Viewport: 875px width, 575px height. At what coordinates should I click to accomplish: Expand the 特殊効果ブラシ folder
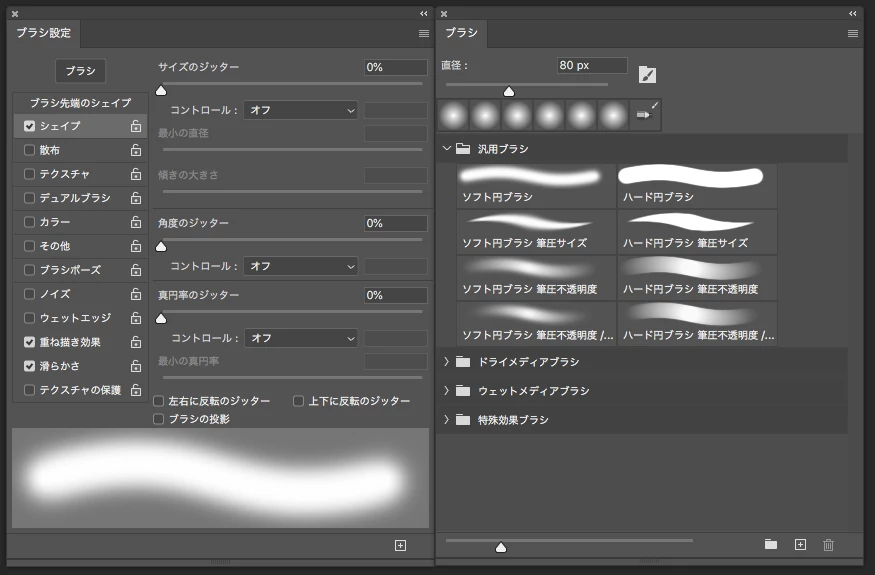pyautogui.click(x=446, y=420)
